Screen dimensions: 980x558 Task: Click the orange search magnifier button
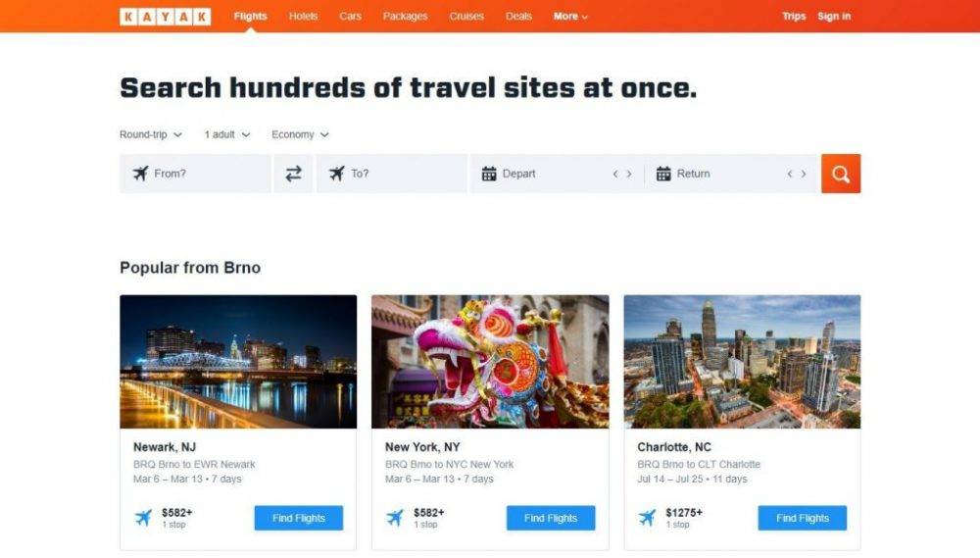(x=841, y=174)
